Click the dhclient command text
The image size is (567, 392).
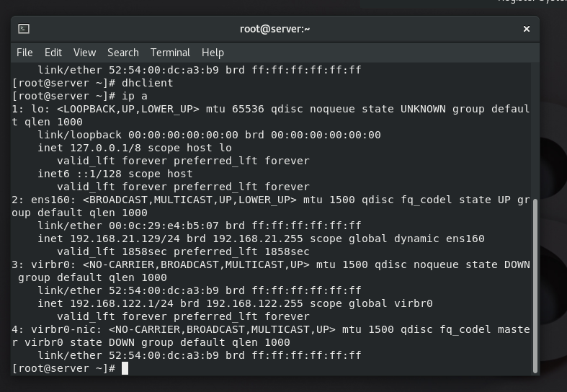[148, 83]
